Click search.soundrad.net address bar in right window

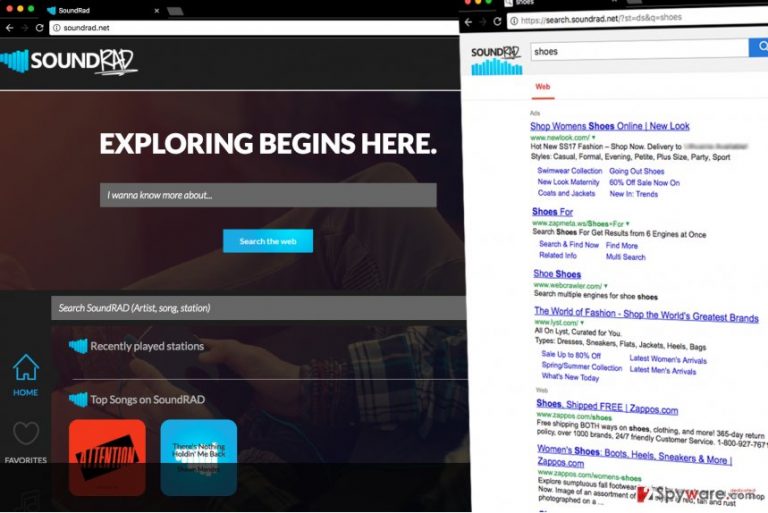pos(637,18)
